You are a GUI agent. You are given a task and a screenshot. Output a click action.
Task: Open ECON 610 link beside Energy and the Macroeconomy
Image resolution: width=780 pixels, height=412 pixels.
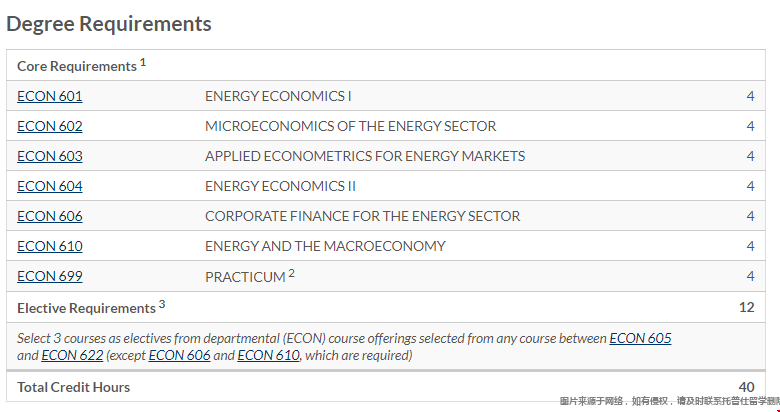(x=50, y=246)
